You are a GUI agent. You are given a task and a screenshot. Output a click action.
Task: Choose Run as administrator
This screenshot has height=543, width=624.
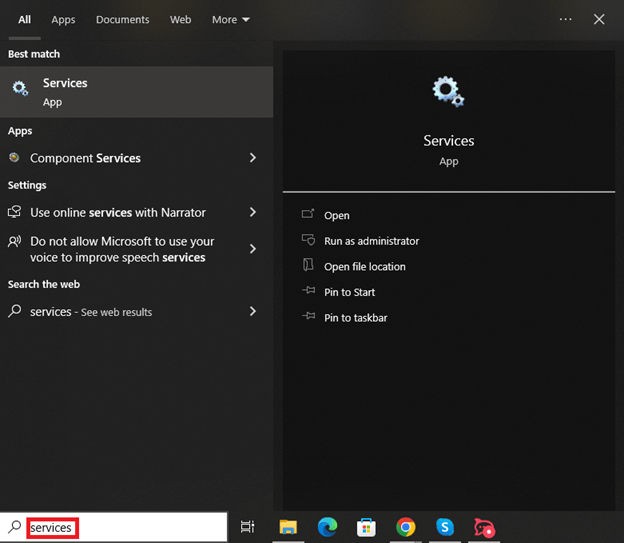(x=371, y=241)
